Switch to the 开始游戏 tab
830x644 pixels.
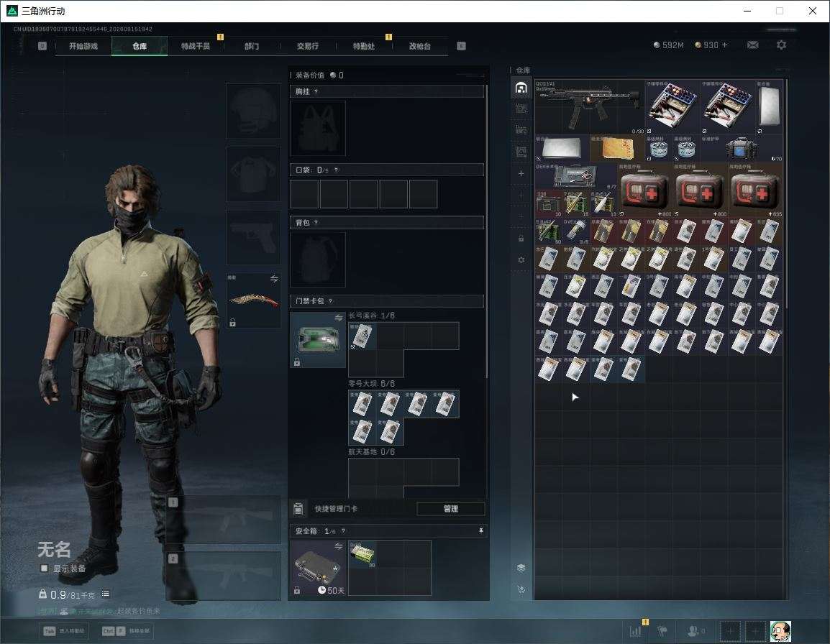(x=83, y=46)
